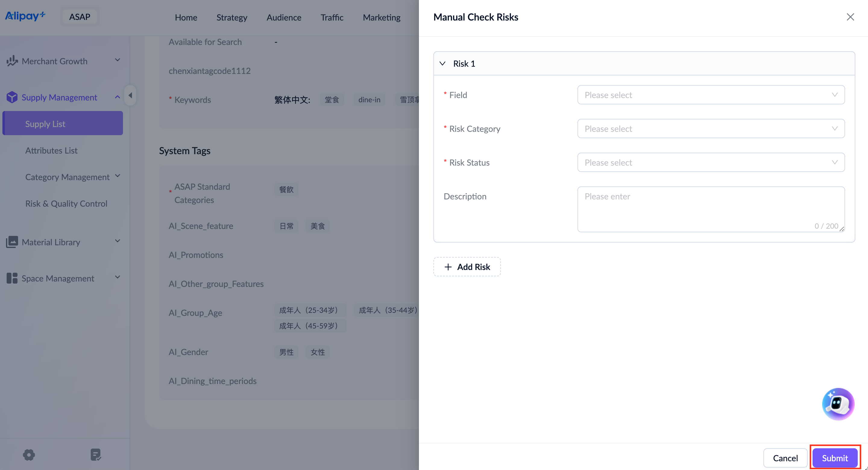The height and width of the screenshot is (470, 868).
Task: Click the settings gear icon in sidebar
Action: 29,455
